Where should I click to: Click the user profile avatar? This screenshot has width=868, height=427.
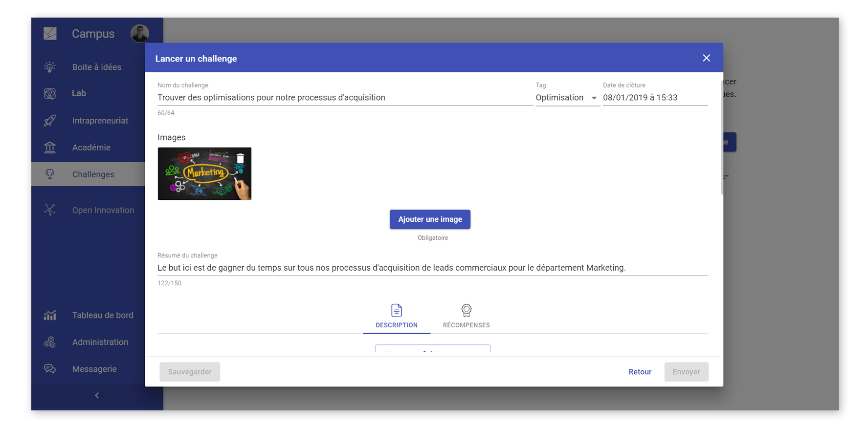click(x=140, y=33)
